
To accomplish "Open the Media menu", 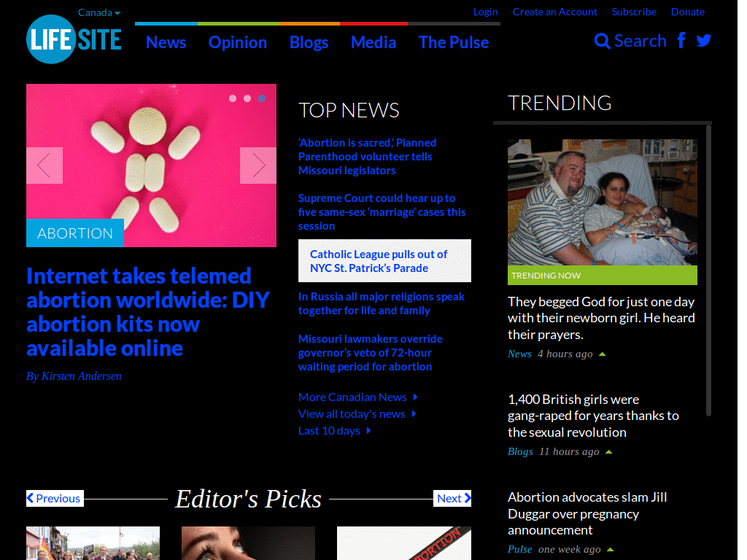I will [x=373, y=42].
